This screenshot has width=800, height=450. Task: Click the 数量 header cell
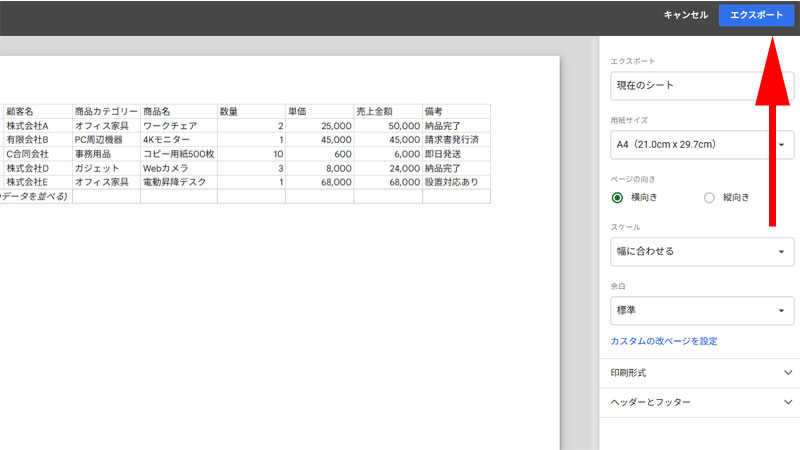click(x=251, y=111)
